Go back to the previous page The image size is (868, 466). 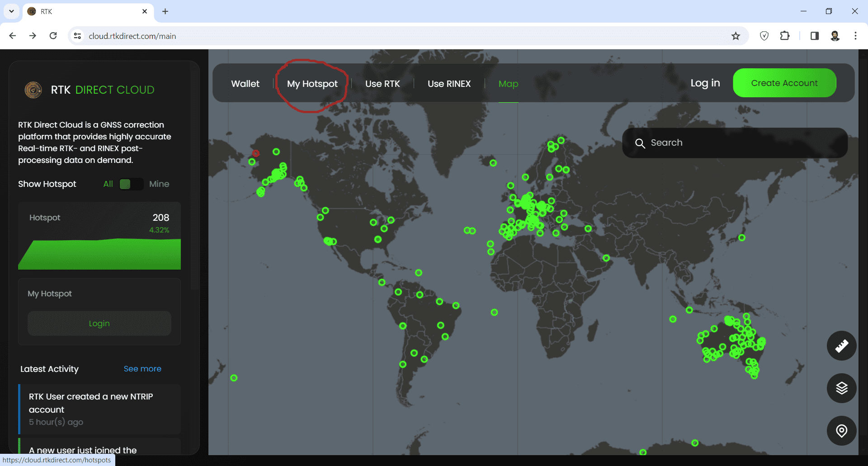click(13, 36)
